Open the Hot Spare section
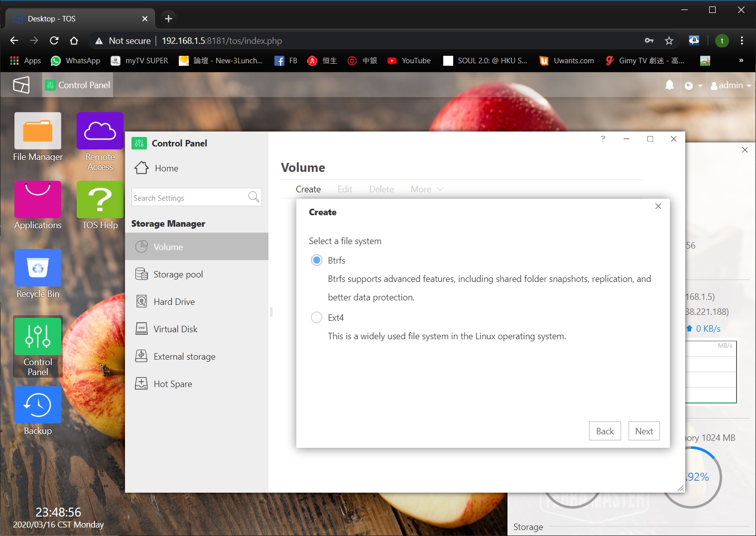This screenshot has height=536, width=756. coord(172,384)
